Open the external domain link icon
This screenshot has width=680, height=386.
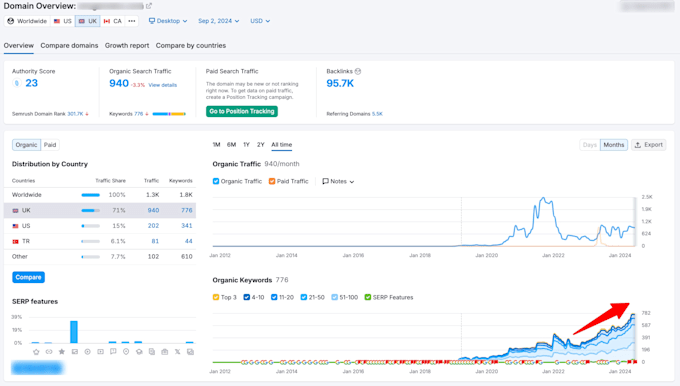pyautogui.click(x=149, y=6)
